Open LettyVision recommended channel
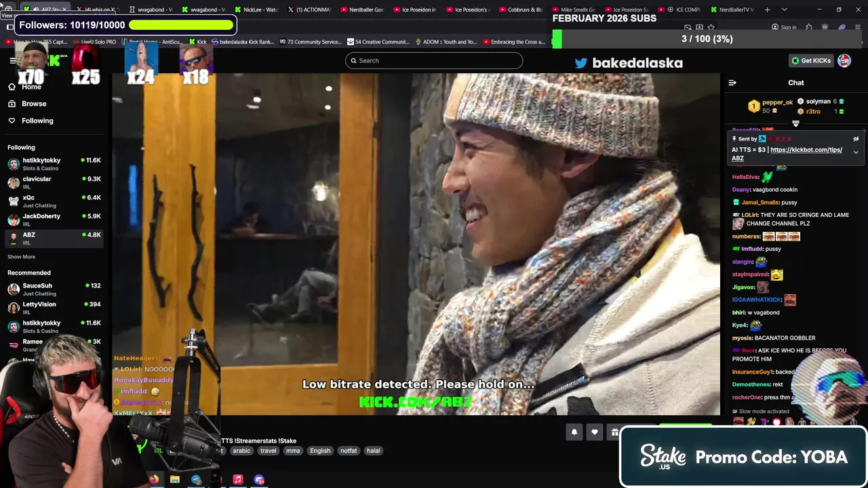The width and height of the screenshot is (868, 488). coord(54,308)
